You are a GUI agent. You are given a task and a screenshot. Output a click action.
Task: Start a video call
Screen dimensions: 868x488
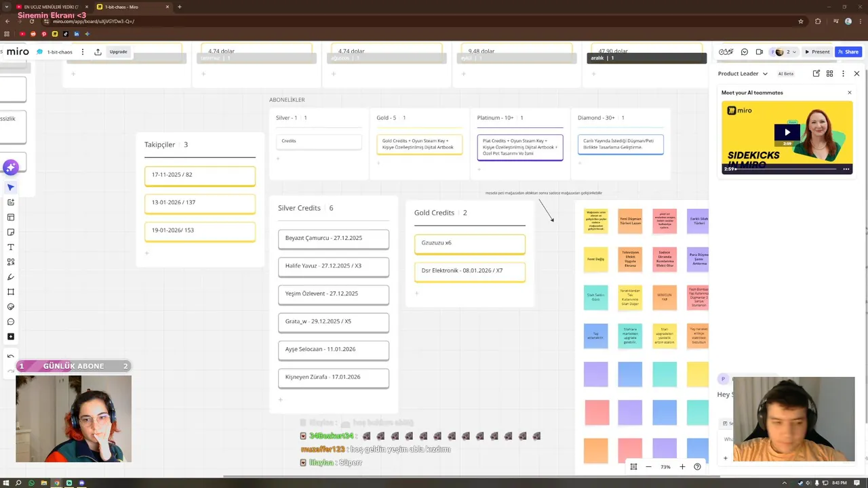tap(759, 52)
